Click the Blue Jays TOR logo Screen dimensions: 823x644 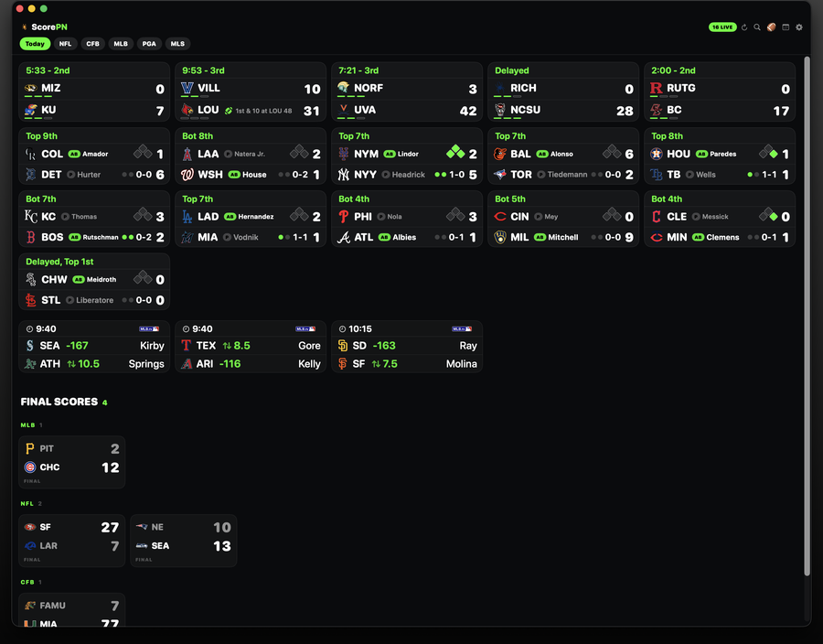500,174
